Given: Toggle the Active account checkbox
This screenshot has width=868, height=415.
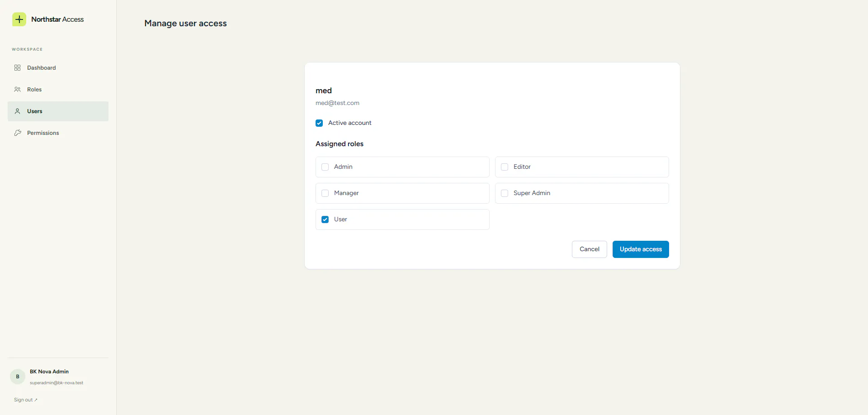Looking at the screenshot, I should (319, 123).
